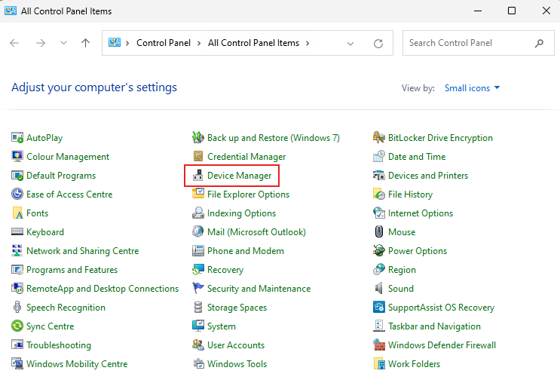Open the View by Small icons dropdown
This screenshot has width=560, height=392.
tap(472, 88)
